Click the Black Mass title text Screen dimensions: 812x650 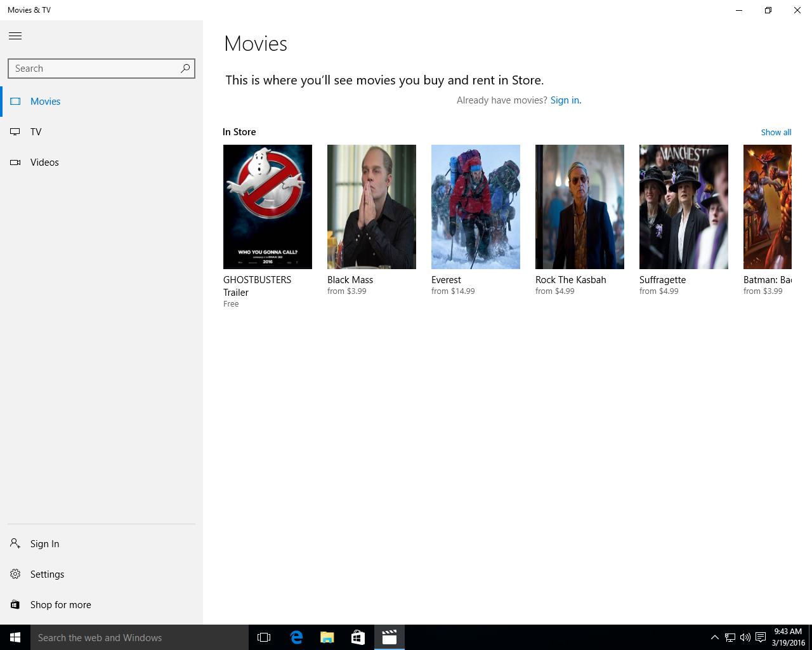coord(350,279)
